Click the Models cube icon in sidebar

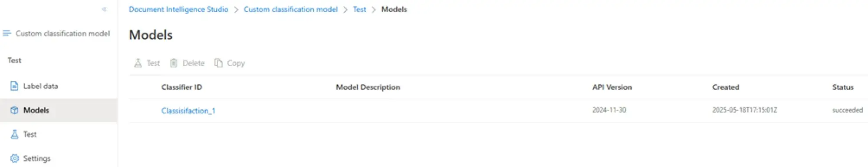(x=14, y=110)
